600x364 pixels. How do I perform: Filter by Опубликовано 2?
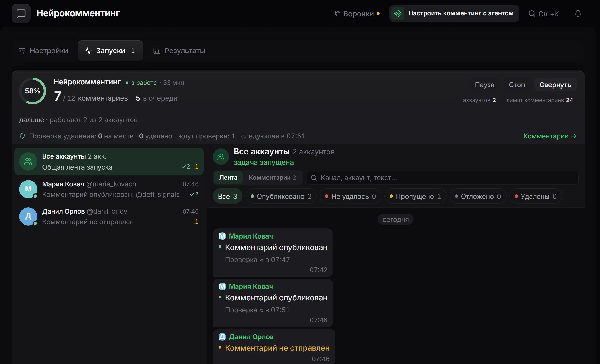point(281,196)
